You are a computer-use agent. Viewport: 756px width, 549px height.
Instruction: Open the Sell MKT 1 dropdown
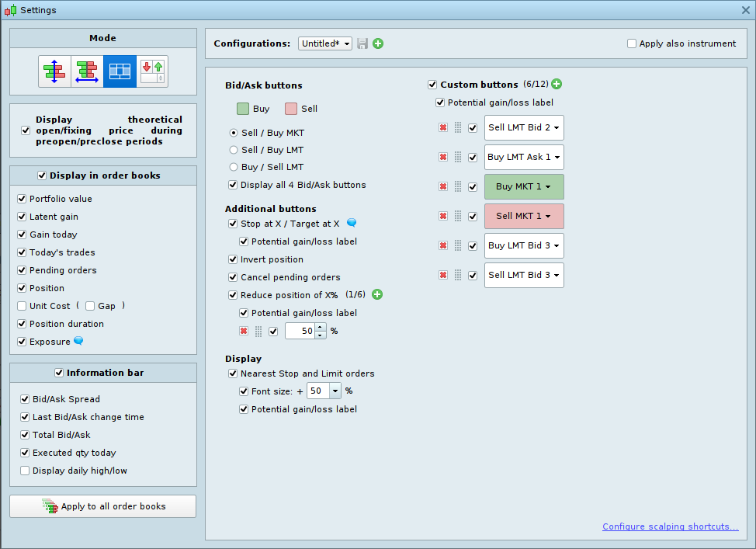point(524,216)
